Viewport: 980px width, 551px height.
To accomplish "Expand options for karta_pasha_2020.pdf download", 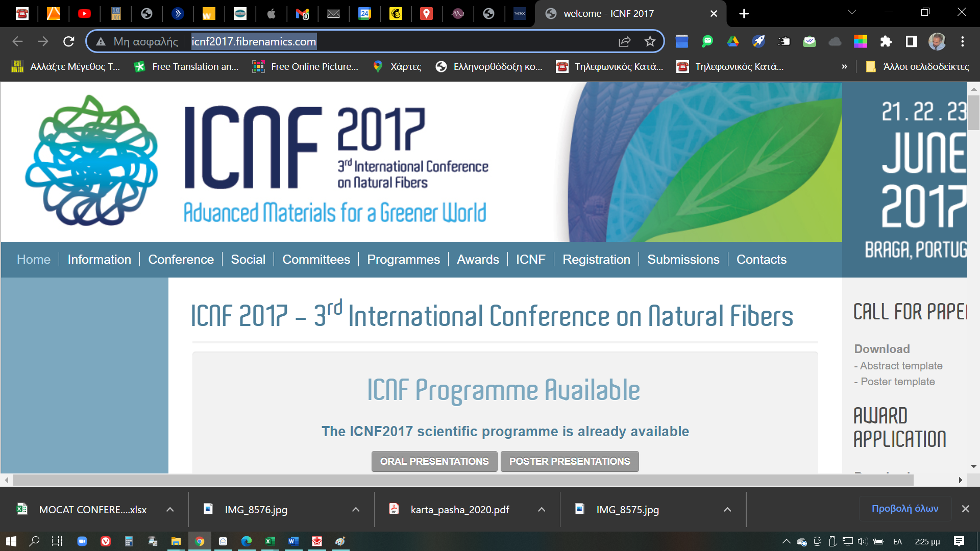I will pos(542,509).
